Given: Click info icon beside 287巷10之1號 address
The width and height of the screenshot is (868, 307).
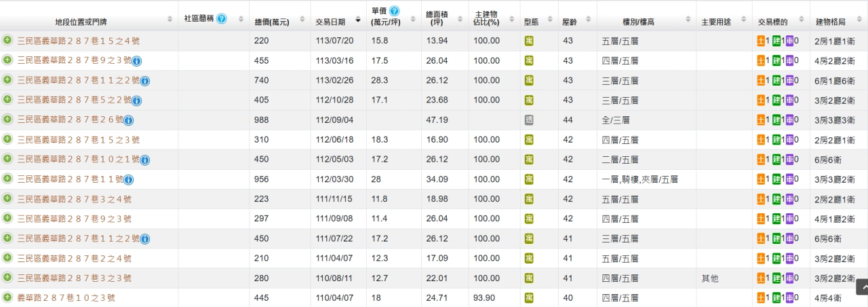Looking at the screenshot, I should pos(145,160).
